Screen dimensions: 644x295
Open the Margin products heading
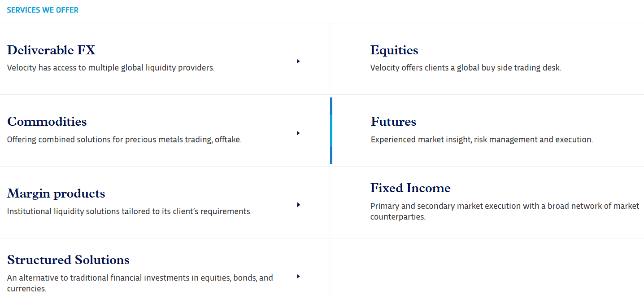point(56,194)
